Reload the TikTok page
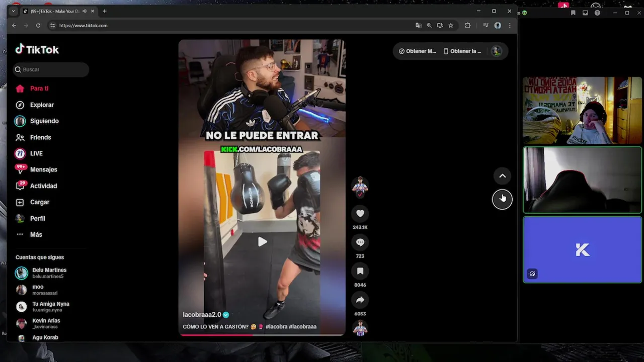644x362 pixels. coord(38,26)
